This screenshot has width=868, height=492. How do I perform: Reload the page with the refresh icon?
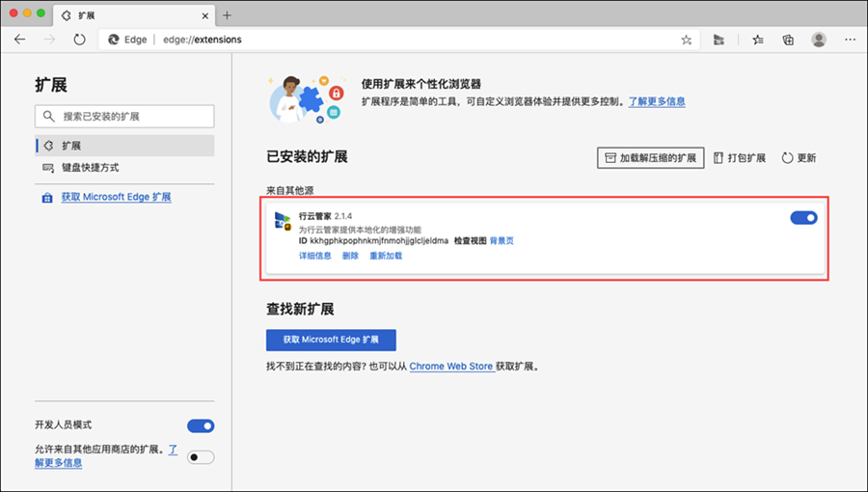(80, 40)
